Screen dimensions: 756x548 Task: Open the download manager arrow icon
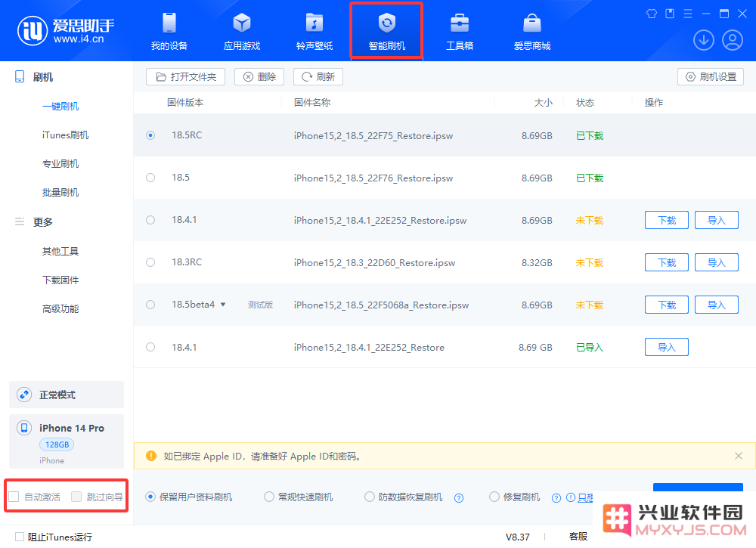click(x=703, y=40)
